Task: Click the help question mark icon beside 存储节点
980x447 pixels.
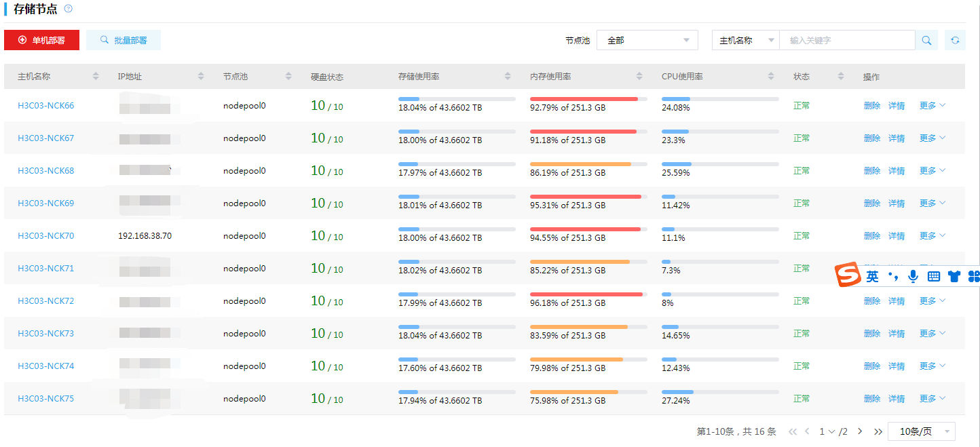Action: point(68,9)
